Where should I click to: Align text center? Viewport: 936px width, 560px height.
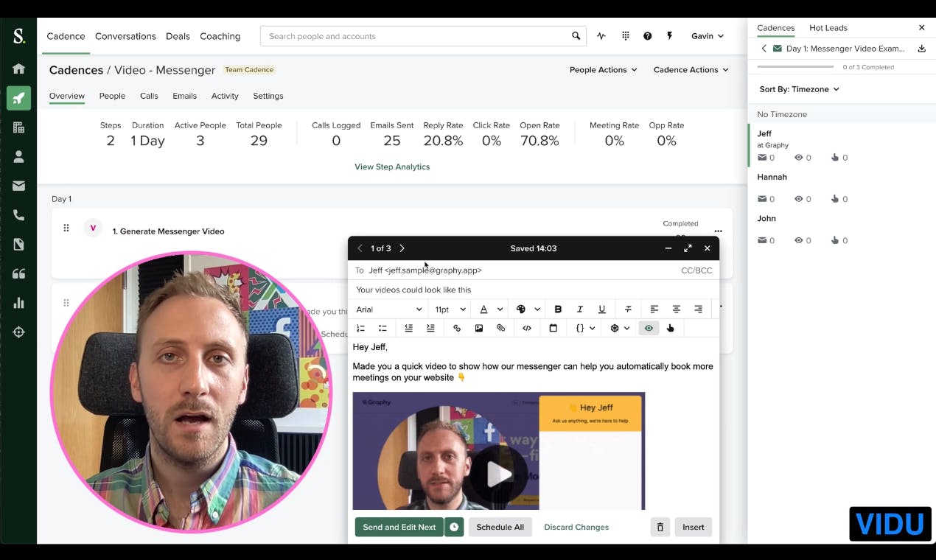pyautogui.click(x=676, y=309)
